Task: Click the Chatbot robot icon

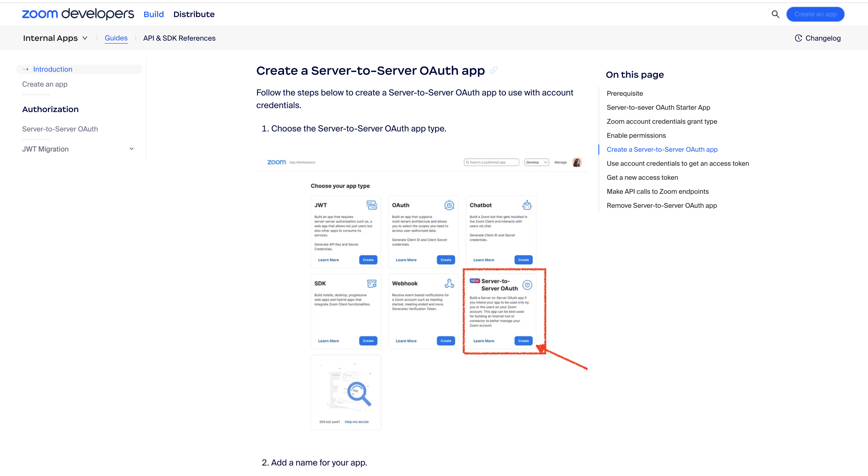Action: click(x=527, y=205)
